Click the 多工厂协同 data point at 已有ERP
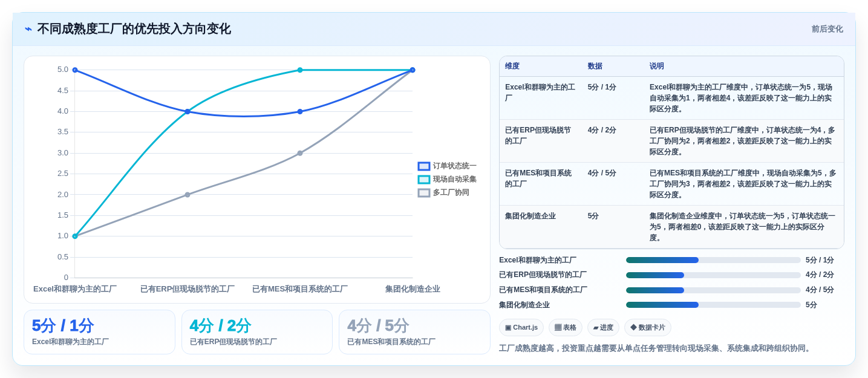The image size is (868, 378). coord(188,195)
